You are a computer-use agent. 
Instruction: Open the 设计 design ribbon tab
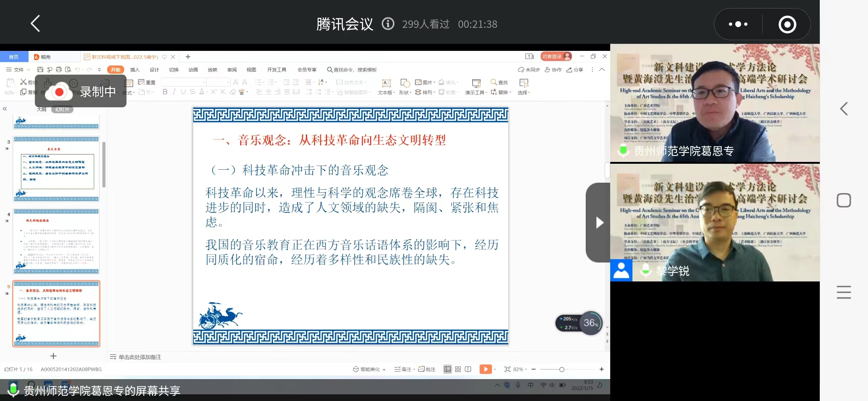click(x=154, y=70)
